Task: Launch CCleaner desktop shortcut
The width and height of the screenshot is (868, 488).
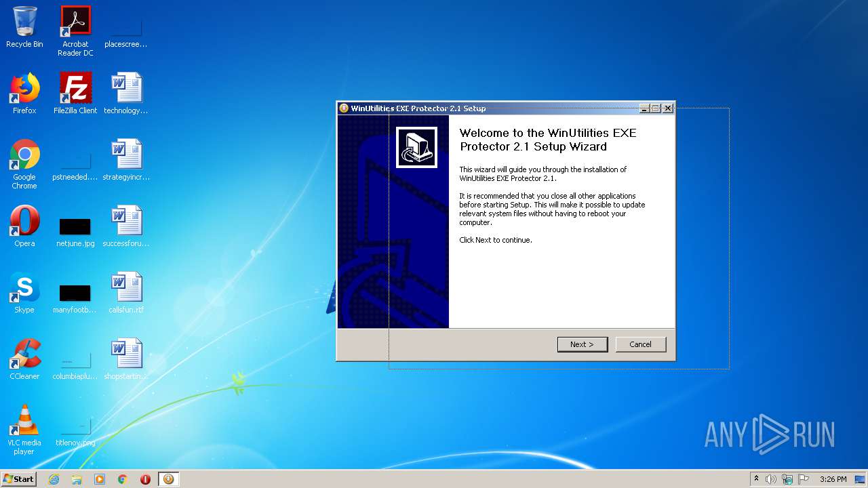Action: 24,359
